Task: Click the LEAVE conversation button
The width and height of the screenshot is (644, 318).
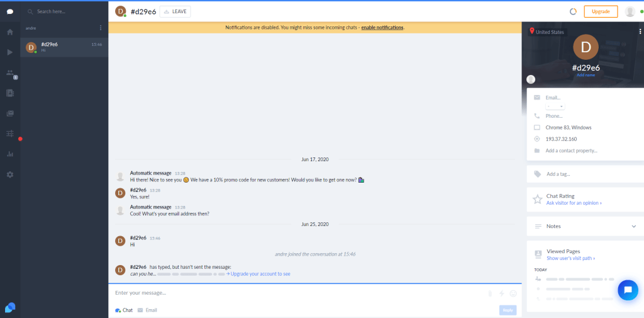Action: pyautogui.click(x=175, y=12)
